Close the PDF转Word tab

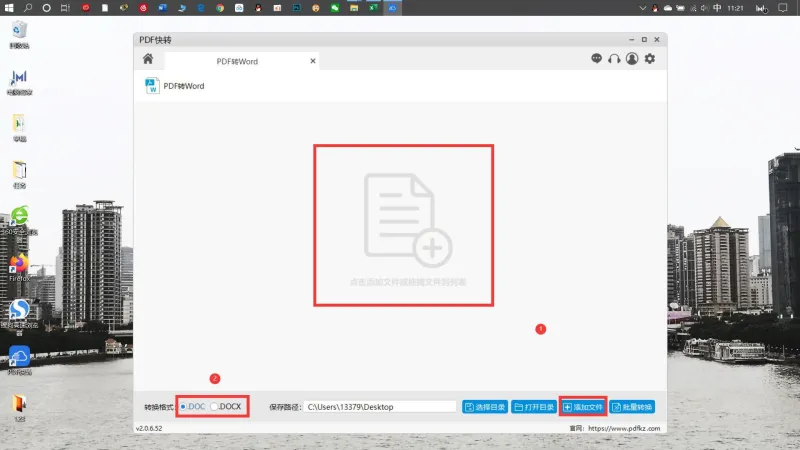tap(313, 61)
